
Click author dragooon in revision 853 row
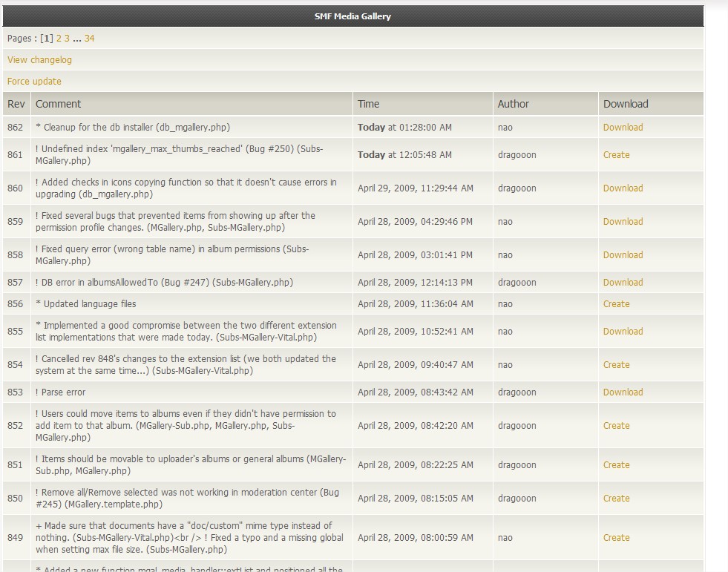tap(517, 392)
